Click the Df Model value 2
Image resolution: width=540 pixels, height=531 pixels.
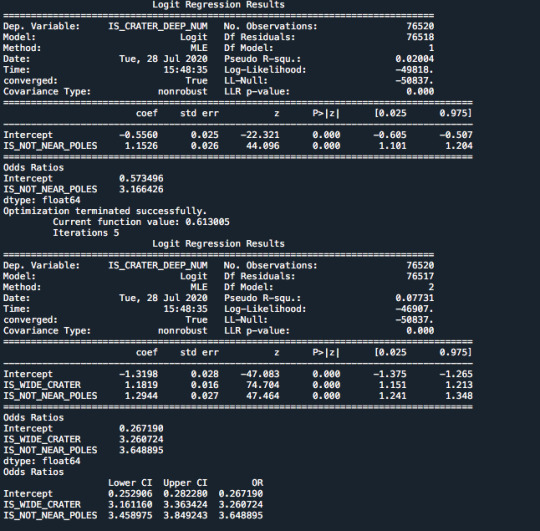tap(431, 287)
